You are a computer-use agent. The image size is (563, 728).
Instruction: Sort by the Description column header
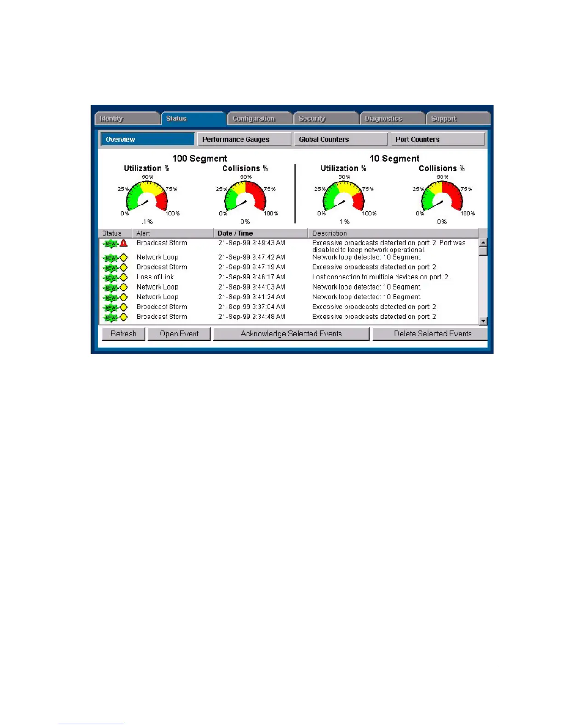pos(393,233)
